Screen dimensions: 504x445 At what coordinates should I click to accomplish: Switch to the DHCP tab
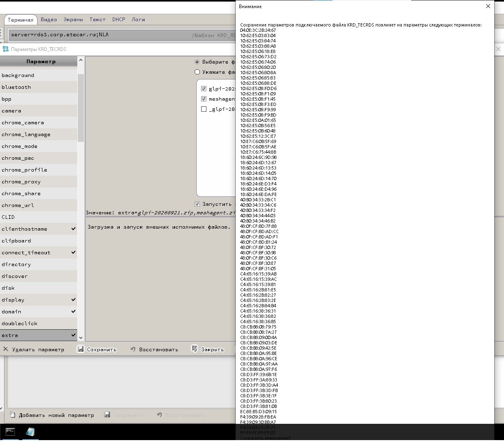point(119,20)
